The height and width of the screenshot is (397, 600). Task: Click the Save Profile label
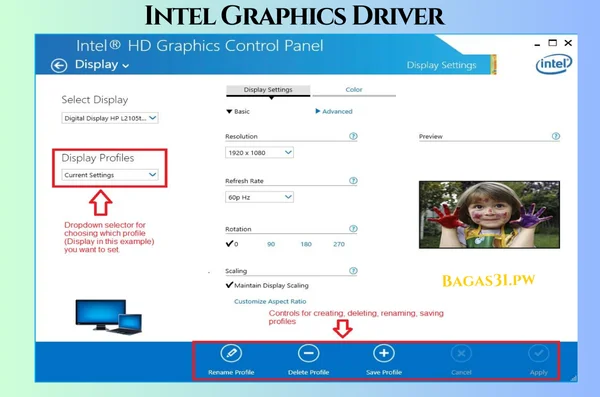pyautogui.click(x=384, y=372)
